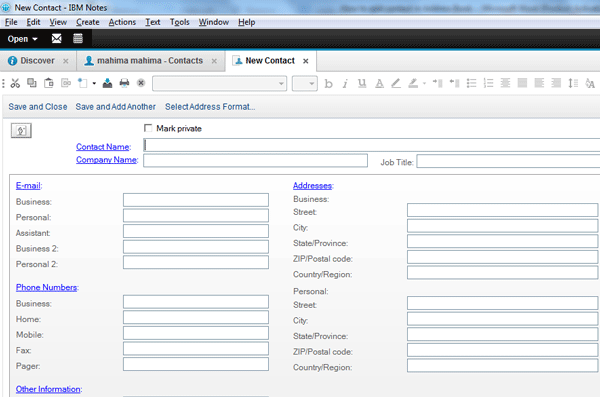
Task: Open the View menu
Action: tap(58, 22)
